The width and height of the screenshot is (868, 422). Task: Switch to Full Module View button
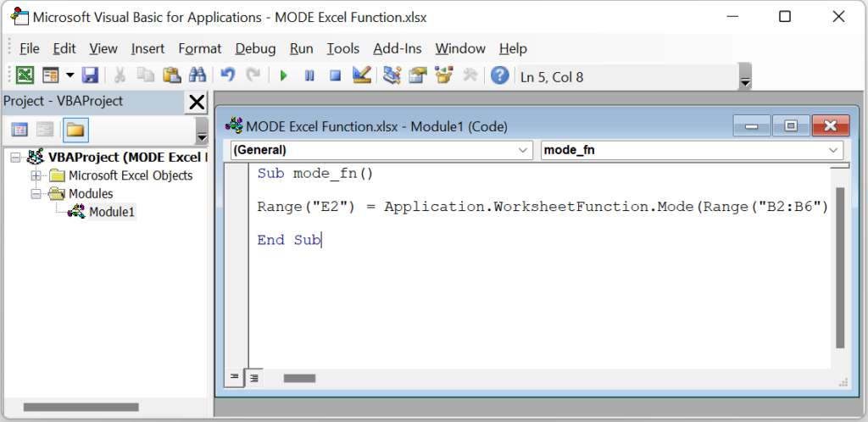pos(254,378)
